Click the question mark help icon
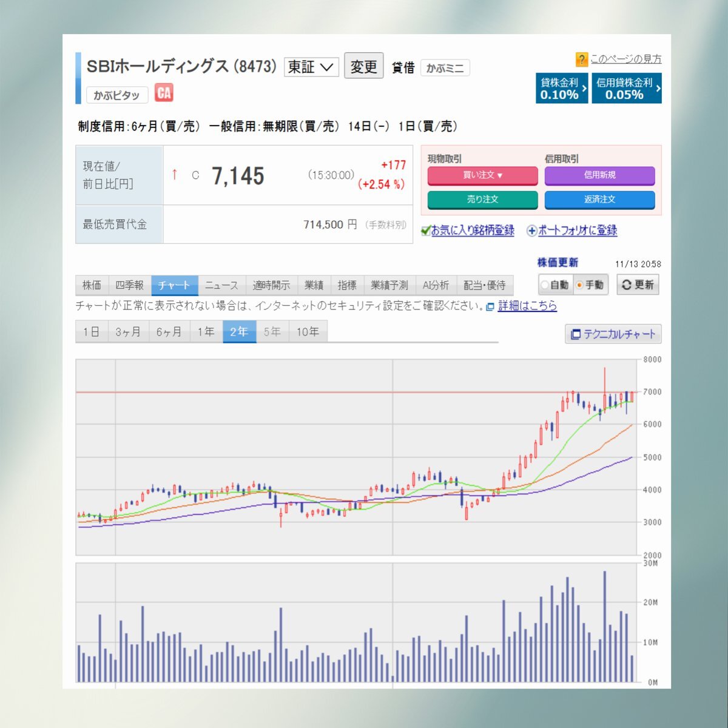 click(581, 59)
